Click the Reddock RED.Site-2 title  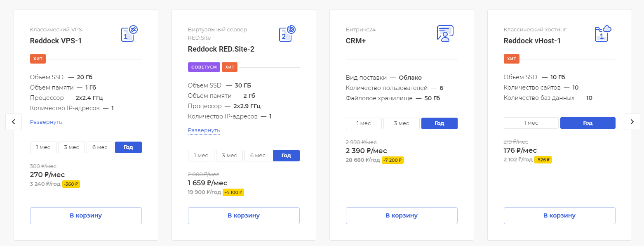(x=221, y=49)
